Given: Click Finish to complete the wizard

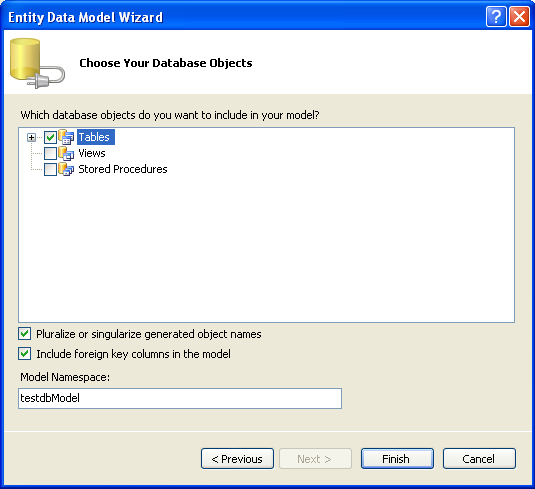Looking at the screenshot, I should (397, 459).
